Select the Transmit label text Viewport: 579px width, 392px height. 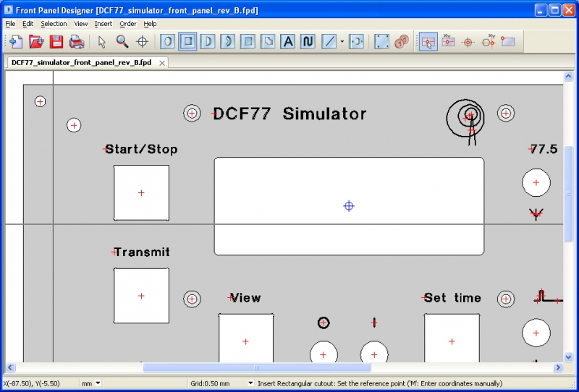(142, 252)
